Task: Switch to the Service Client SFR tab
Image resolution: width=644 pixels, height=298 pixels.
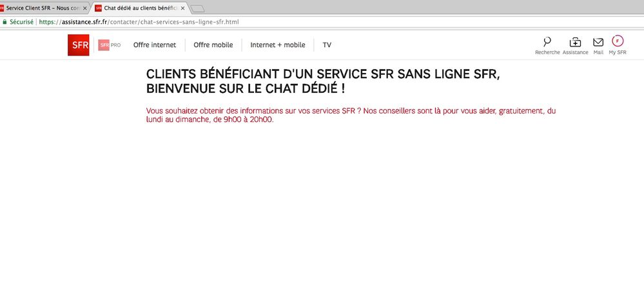Action: [42, 8]
